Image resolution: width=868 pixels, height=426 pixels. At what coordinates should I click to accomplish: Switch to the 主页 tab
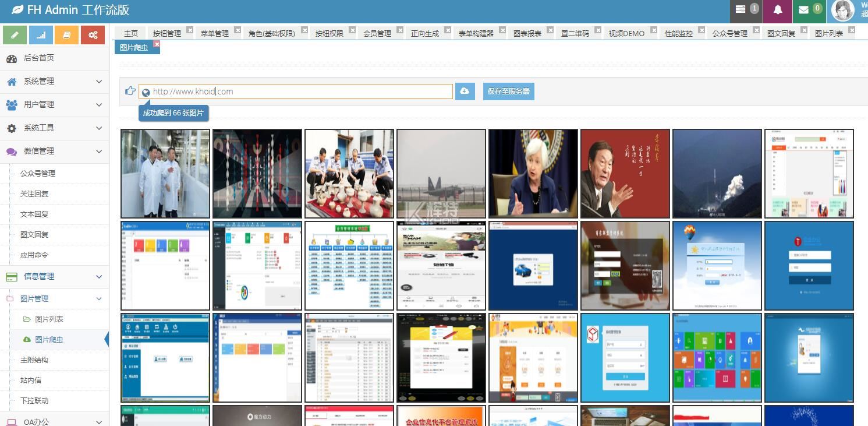coord(131,34)
